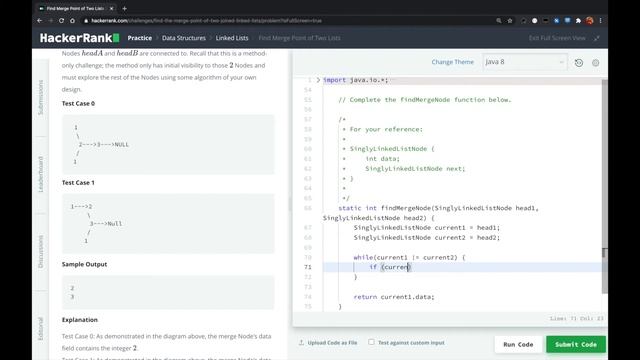Click the HackerRank logo
Image resolution: width=640 pixels, height=360 pixels.
tap(80, 38)
